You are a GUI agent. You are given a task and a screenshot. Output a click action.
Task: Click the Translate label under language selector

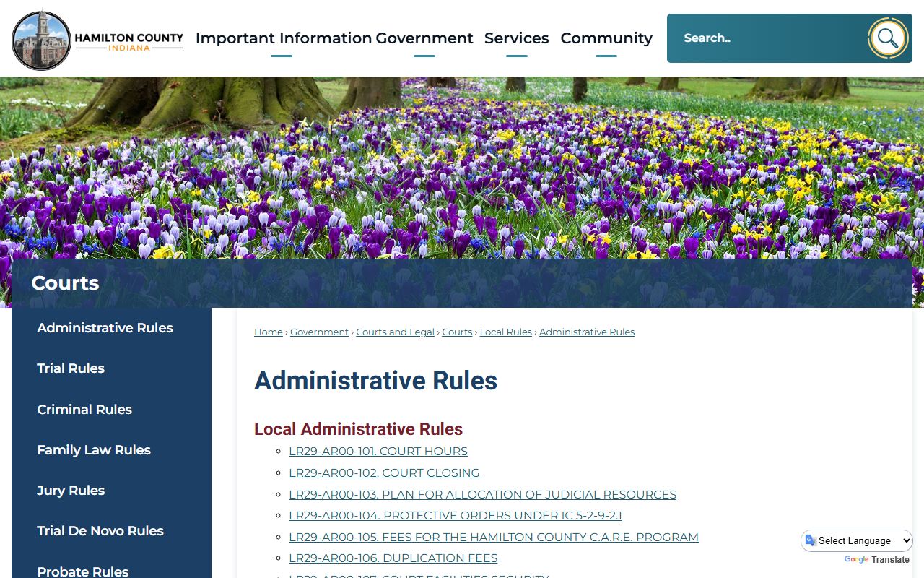click(x=891, y=560)
